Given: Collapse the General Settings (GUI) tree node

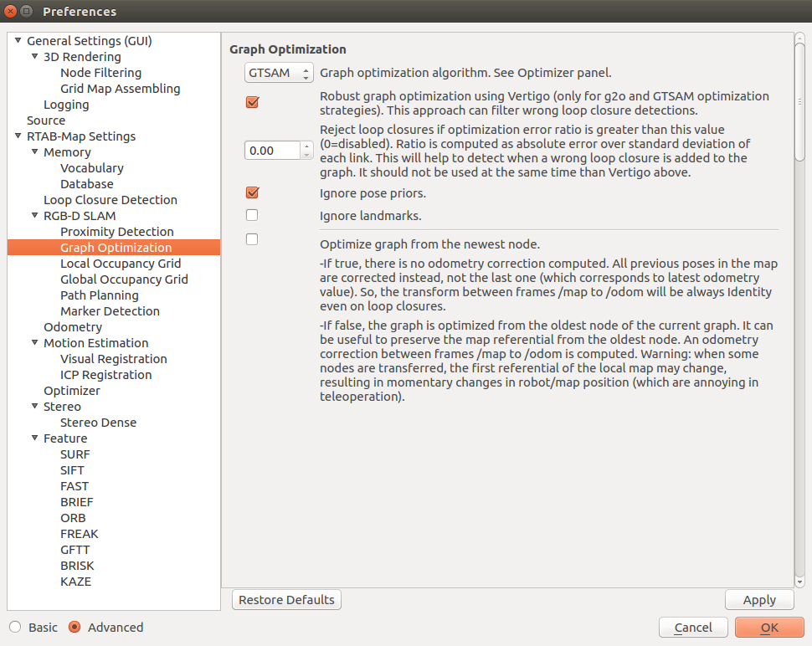Looking at the screenshot, I should (x=18, y=41).
